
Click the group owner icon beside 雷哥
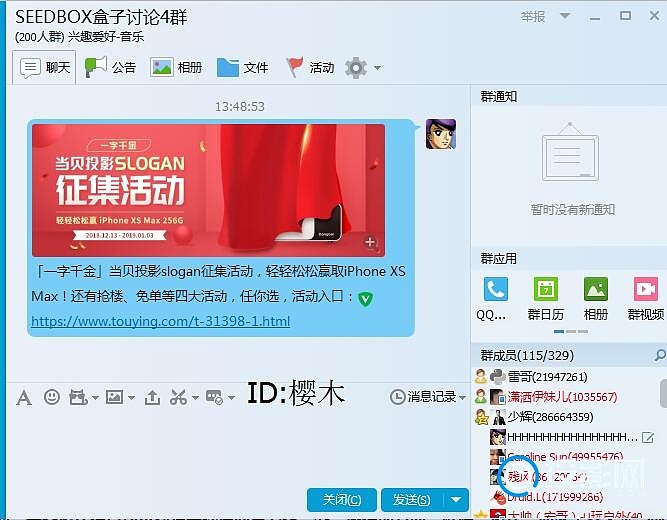481,377
